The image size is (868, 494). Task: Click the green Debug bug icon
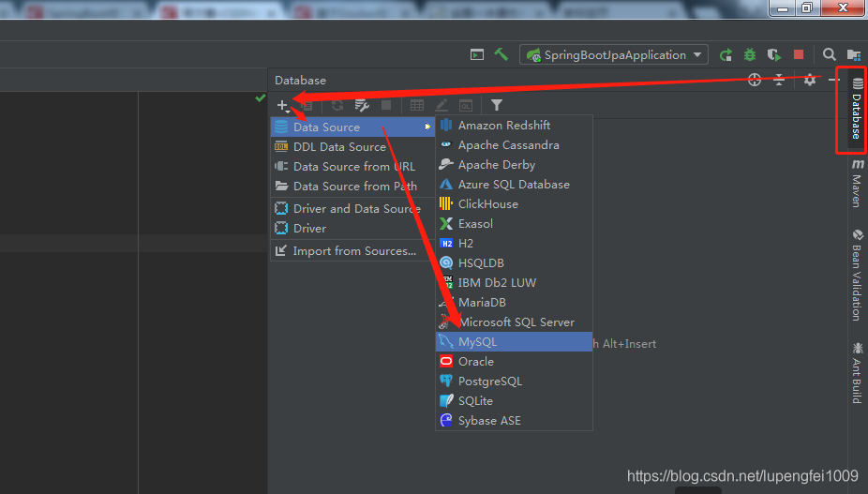(x=750, y=54)
